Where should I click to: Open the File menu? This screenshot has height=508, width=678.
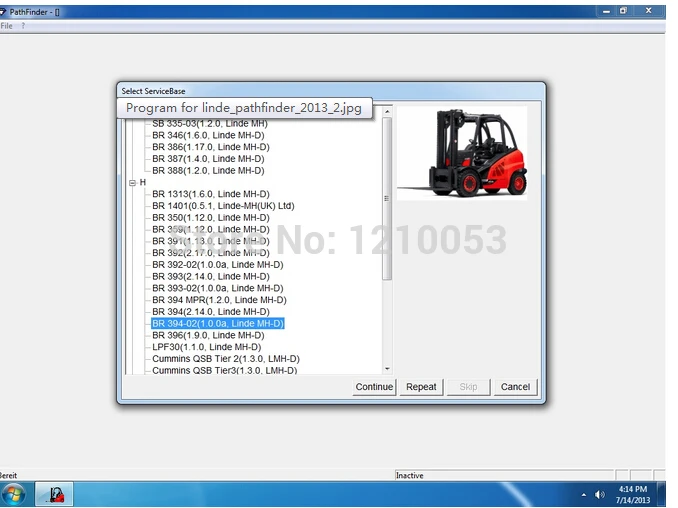click(x=6, y=26)
